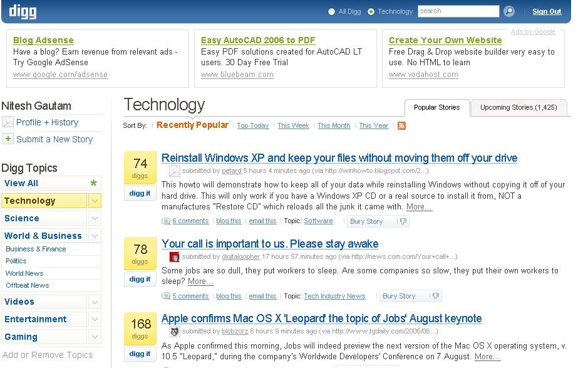588x368 pixels.
Task: Click comment bubble icon beside 6 comments
Action: point(166,221)
